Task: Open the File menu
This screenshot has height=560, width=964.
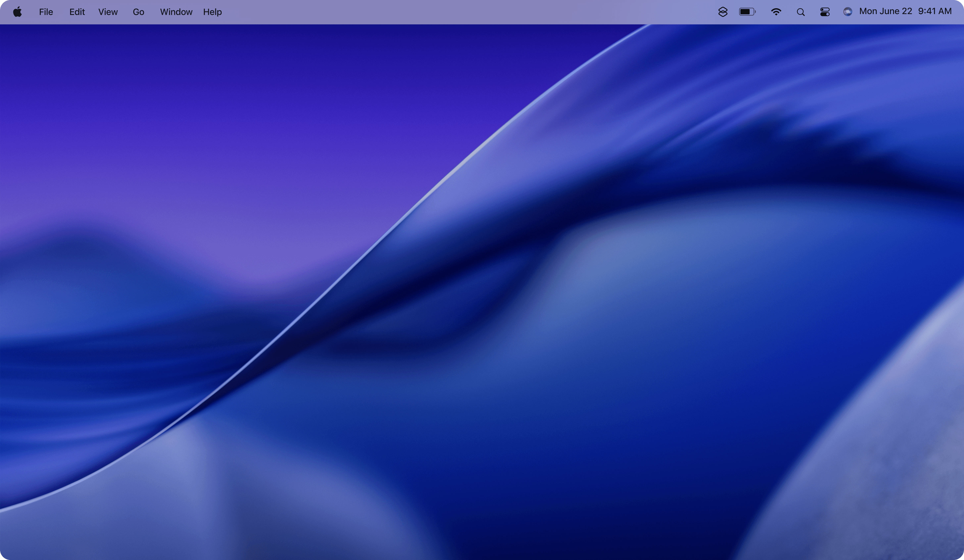Action: (x=46, y=12)
